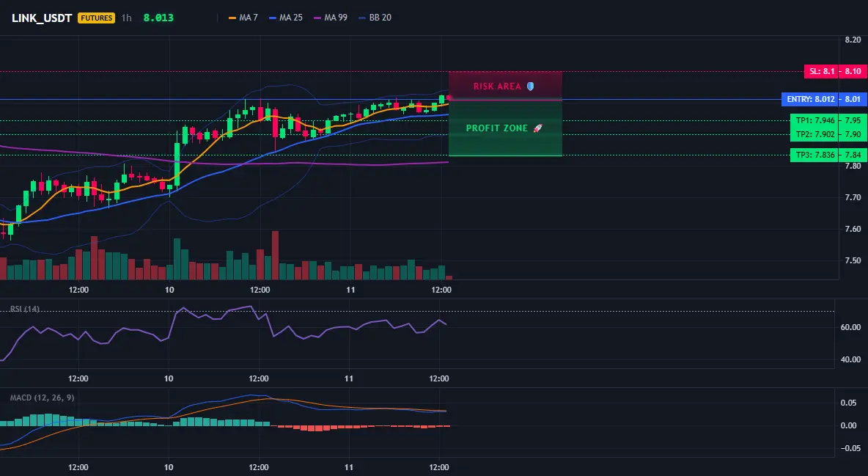
Task: Click the 8.013 current price value
Action: point(158,18)
